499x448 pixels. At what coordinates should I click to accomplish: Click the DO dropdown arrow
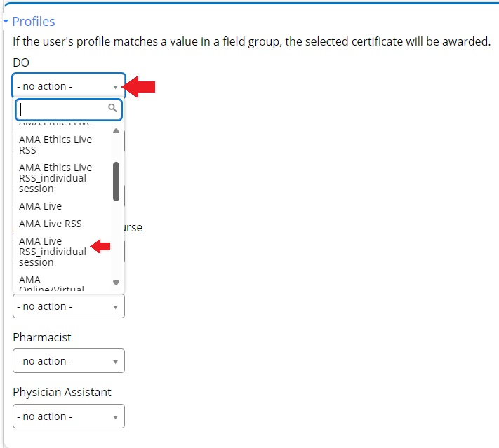click(x=116, y=87)
